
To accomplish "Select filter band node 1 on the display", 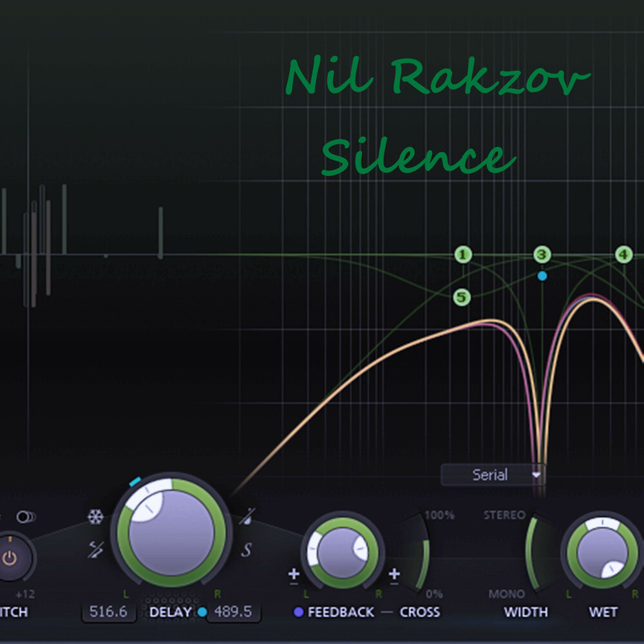I will [x=462, y=254].
